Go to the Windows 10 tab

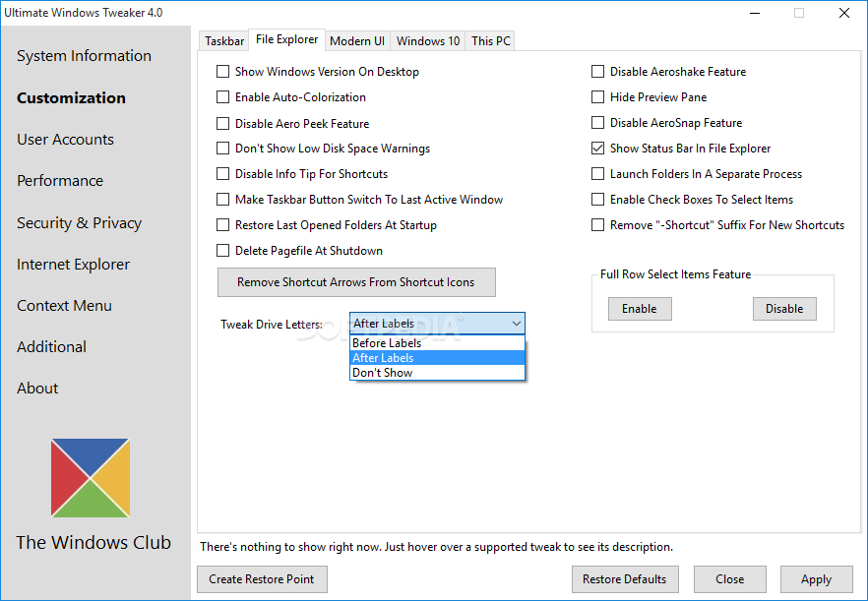coord(428,41)
